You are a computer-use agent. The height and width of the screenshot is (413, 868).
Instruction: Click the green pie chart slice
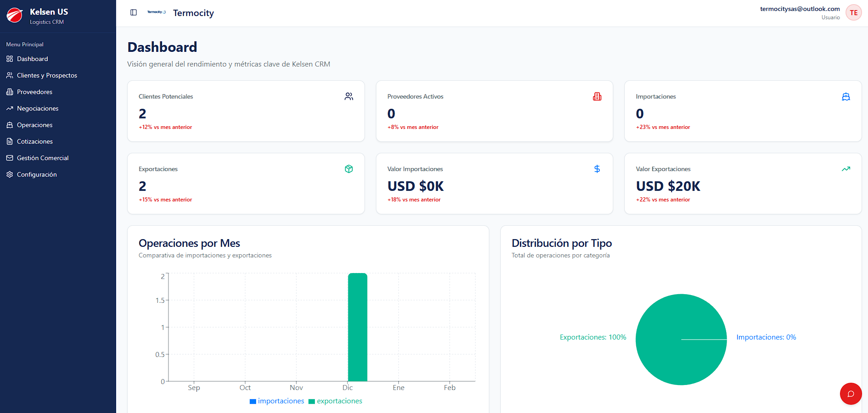[681, 340]
